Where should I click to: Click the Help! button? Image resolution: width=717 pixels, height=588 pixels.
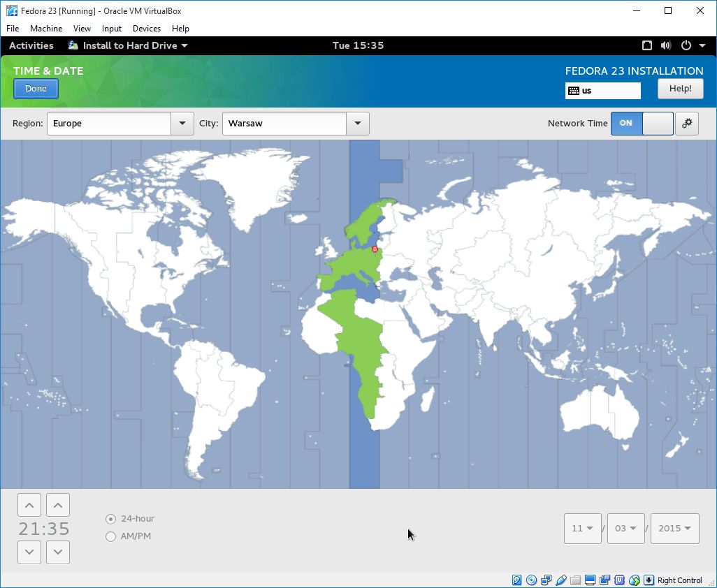tap(681, 89)
